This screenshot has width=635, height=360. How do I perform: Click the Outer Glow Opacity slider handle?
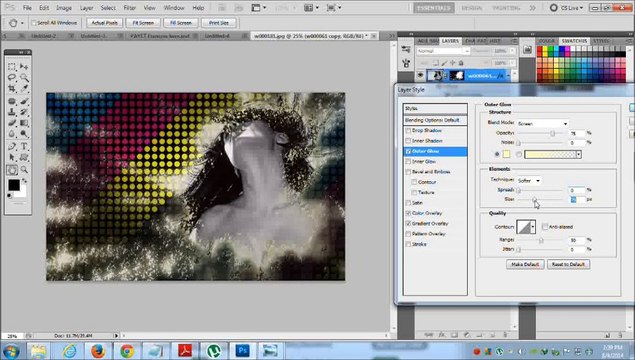pyautogui.click(x=552, y=133)
